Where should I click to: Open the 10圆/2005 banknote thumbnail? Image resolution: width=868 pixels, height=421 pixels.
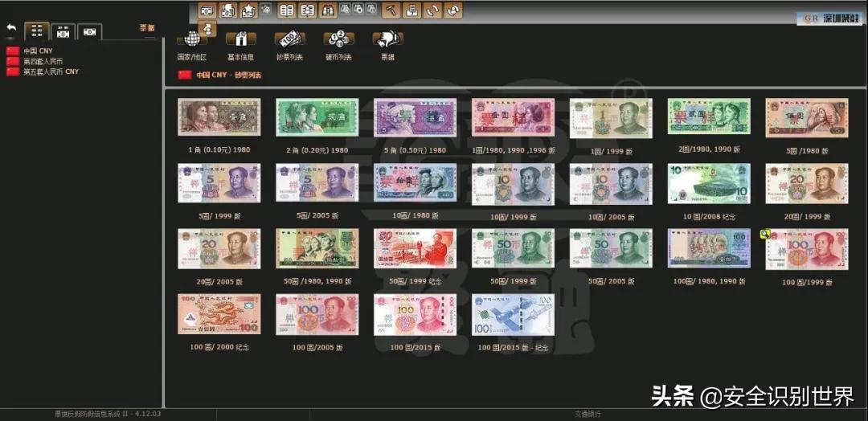point(611,184)
